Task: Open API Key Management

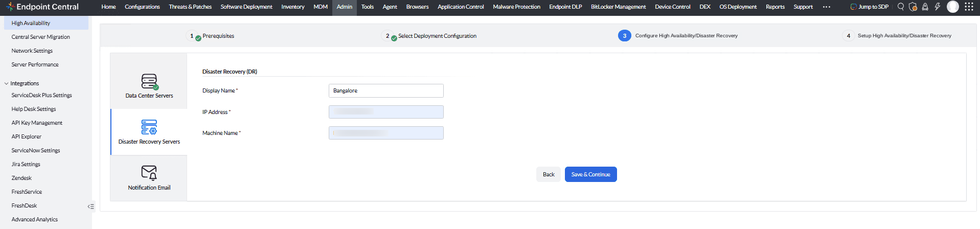Action: 37,123
